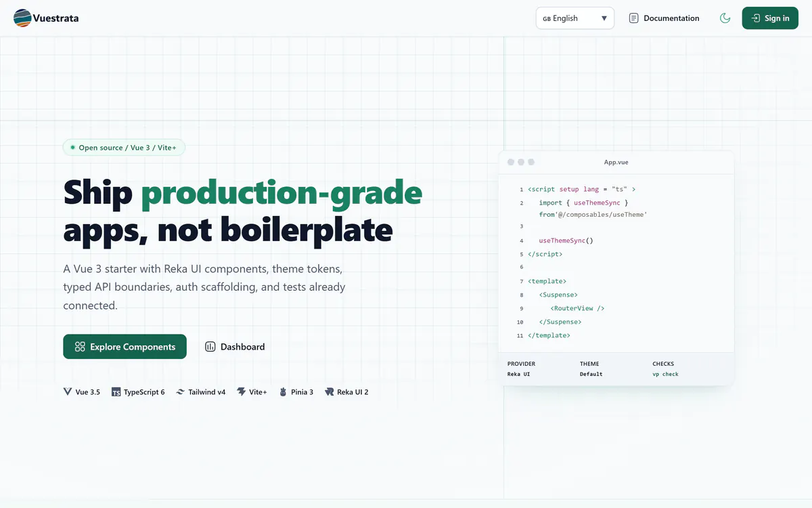Click the TypeScript 6 logo icon

116,392
